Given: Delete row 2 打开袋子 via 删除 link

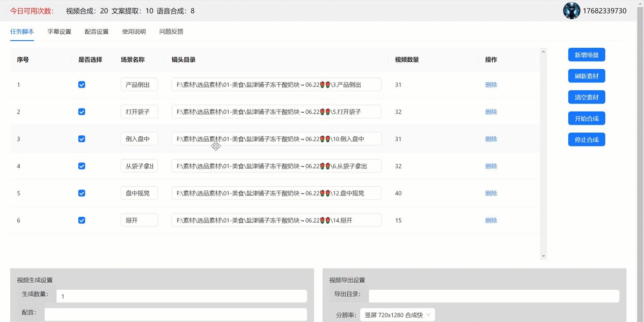Looking at the screenshot, I should [x=491, y=112].
